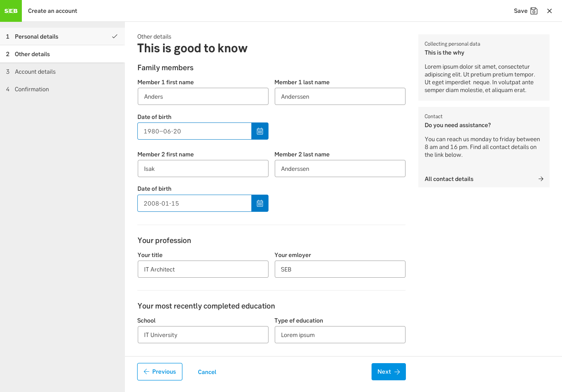Click the All contact details arrow icon
The width and height of the screenshot is (562, 392).
point(541,179)
